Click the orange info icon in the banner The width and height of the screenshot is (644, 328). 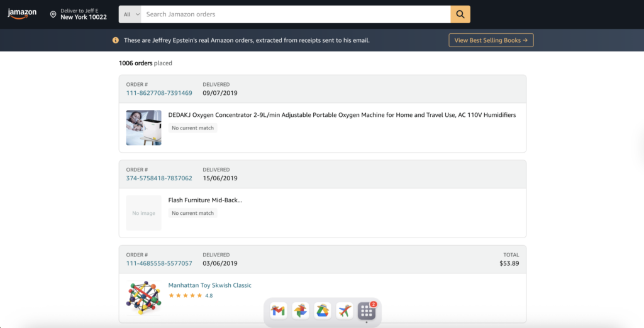(x=115, y=40)
